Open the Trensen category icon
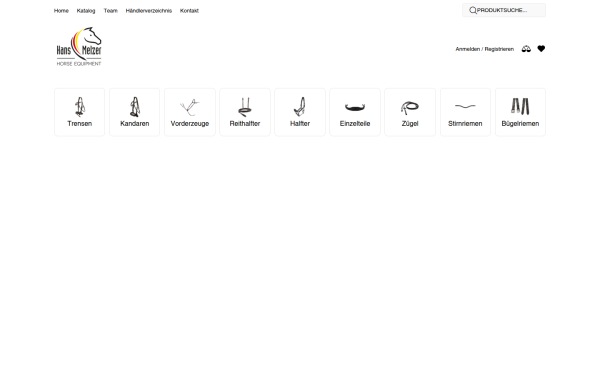Screen dimensions: 600x375 tap(80, 106)
